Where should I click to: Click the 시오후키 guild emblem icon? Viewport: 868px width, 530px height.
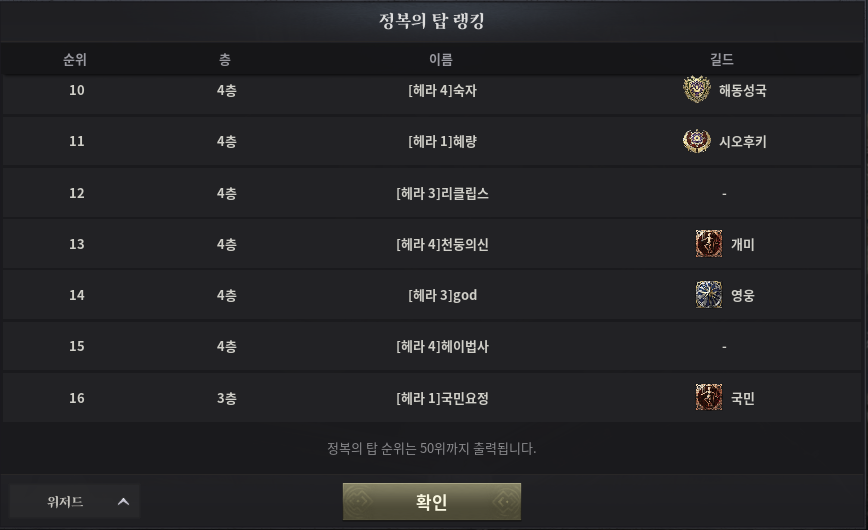coord(697,142)
